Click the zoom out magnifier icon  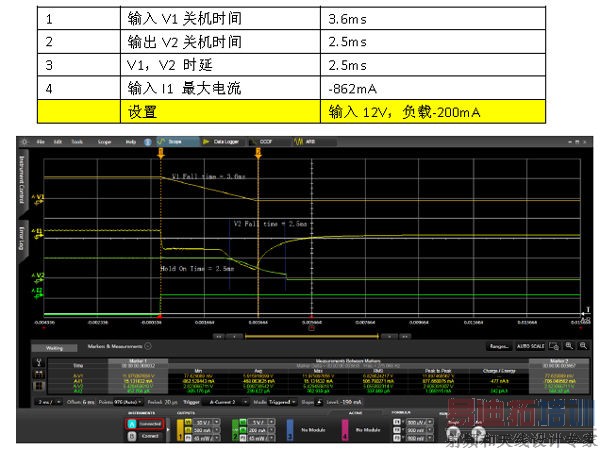[x=583, y=346]
